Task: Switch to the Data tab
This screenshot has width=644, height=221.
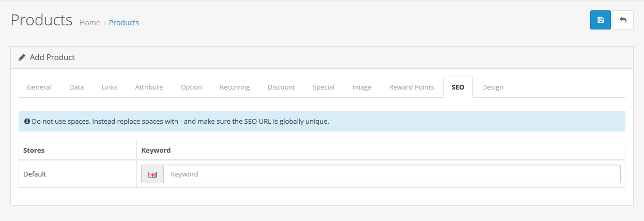Action: (76, 87)
